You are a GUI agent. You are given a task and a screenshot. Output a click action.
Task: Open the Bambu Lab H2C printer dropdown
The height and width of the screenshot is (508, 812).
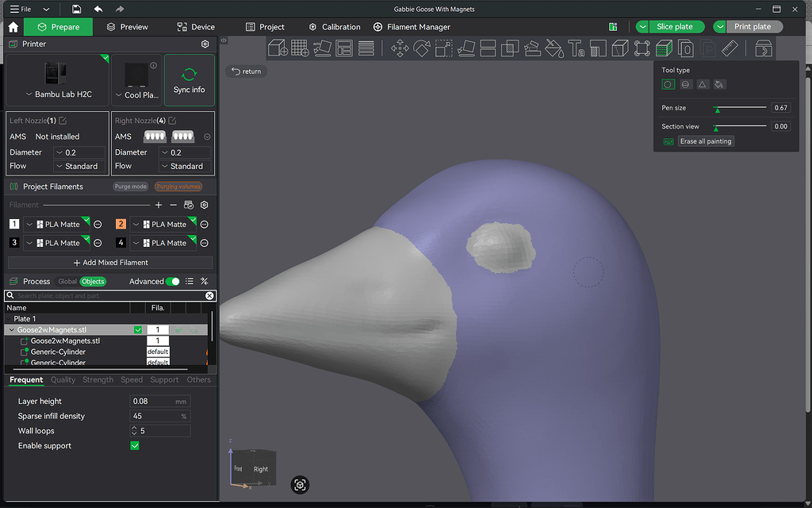(x=58, y=94)
